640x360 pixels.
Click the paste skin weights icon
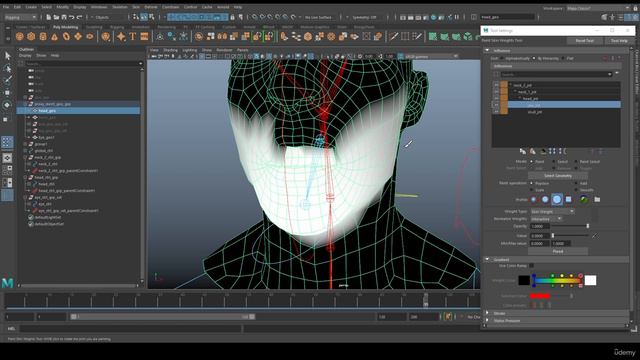(533, 151)
